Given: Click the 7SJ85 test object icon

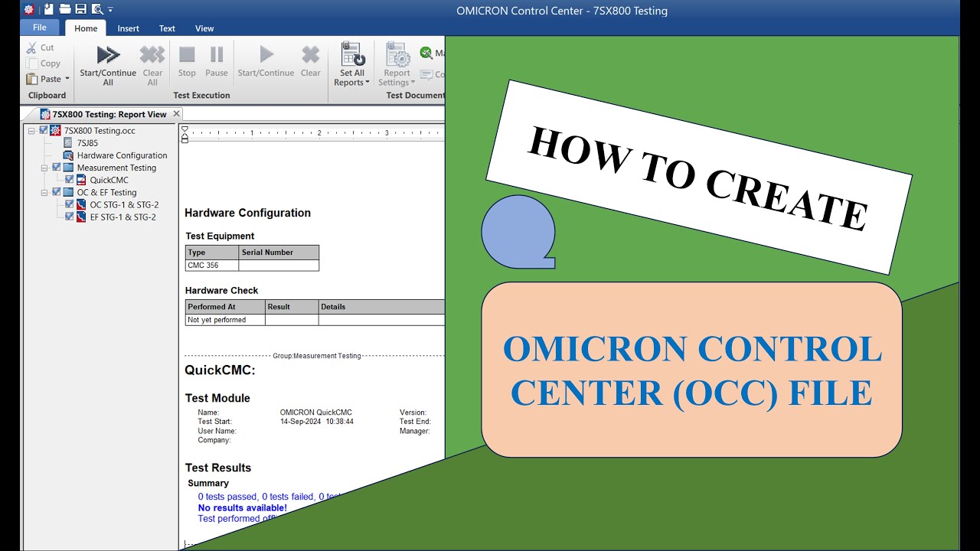Looking at the screenshot, I should 68,143.
